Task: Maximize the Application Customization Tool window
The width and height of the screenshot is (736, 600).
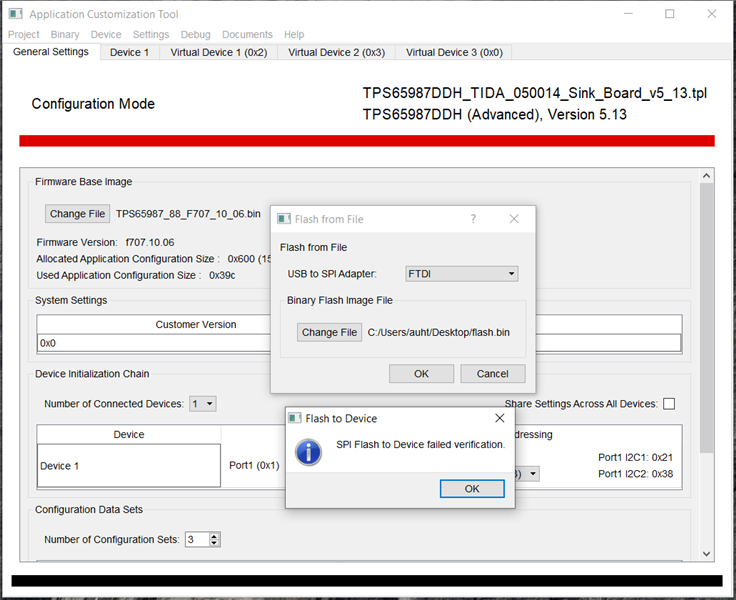Action: click(x=670, y=14)
